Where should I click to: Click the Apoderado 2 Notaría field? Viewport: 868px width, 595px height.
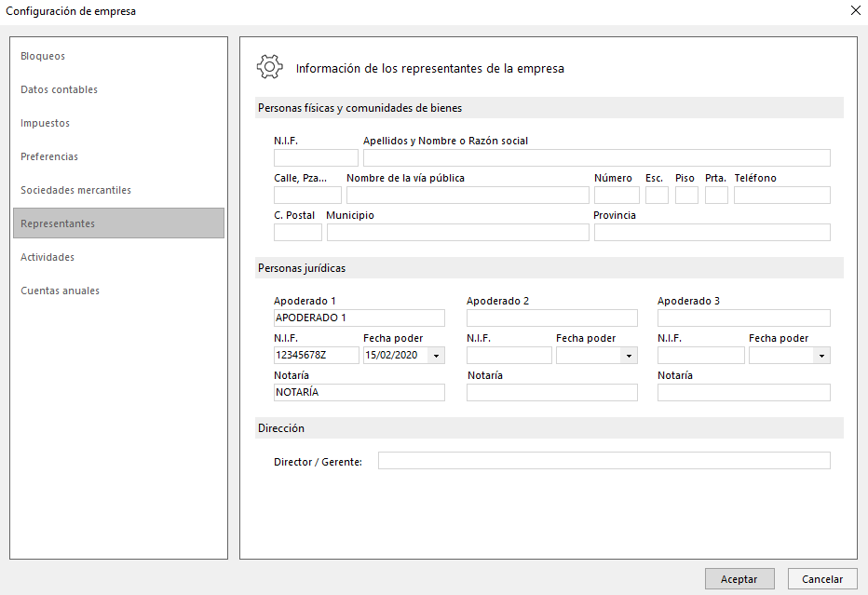(552, 392)
